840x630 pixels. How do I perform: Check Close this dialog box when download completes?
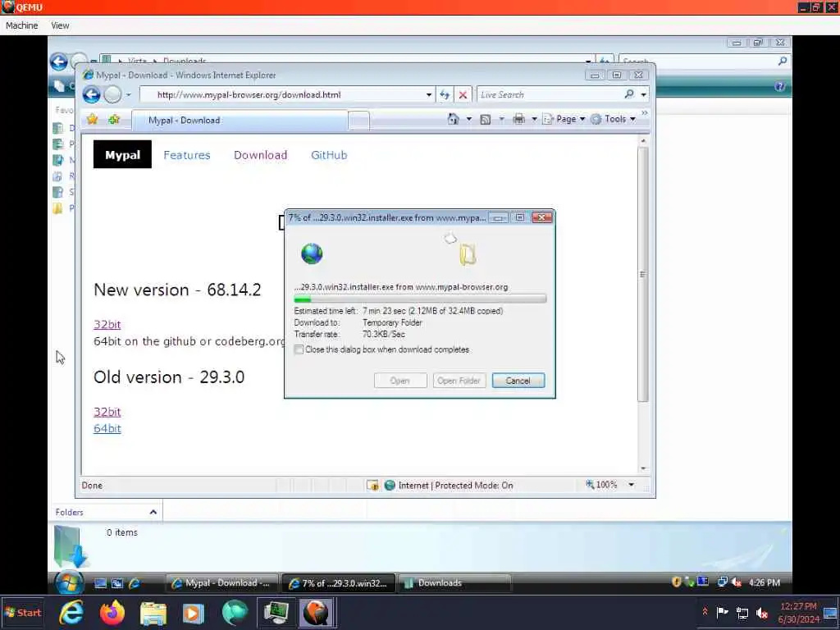point(299,349)
